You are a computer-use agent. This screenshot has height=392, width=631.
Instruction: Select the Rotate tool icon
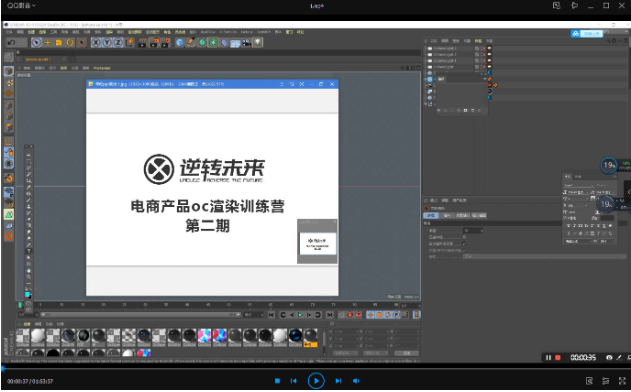pos(70,43)
